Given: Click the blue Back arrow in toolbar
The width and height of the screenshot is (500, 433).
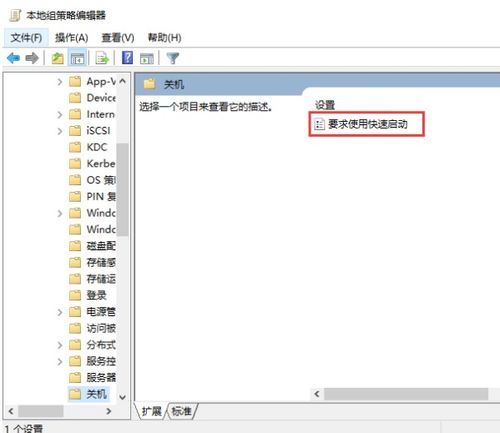Looking at the screenshot, I should 13,58.
